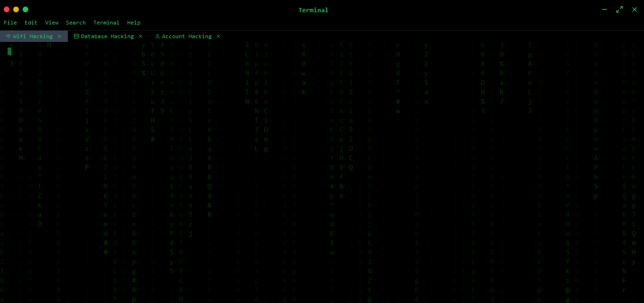
Task: Click the minimize dash in the title bar
Action: point(604,9)
